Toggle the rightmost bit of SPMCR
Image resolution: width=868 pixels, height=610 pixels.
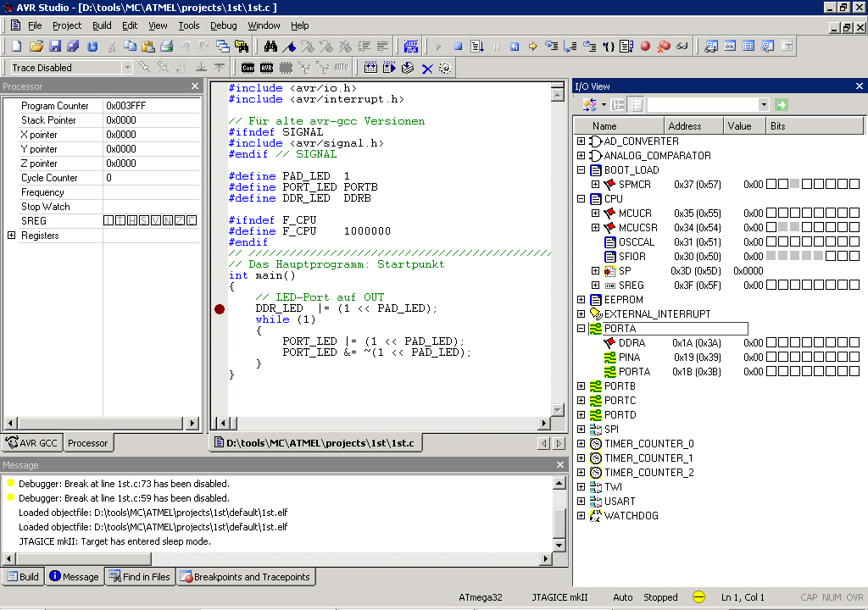tap(854, 184)
